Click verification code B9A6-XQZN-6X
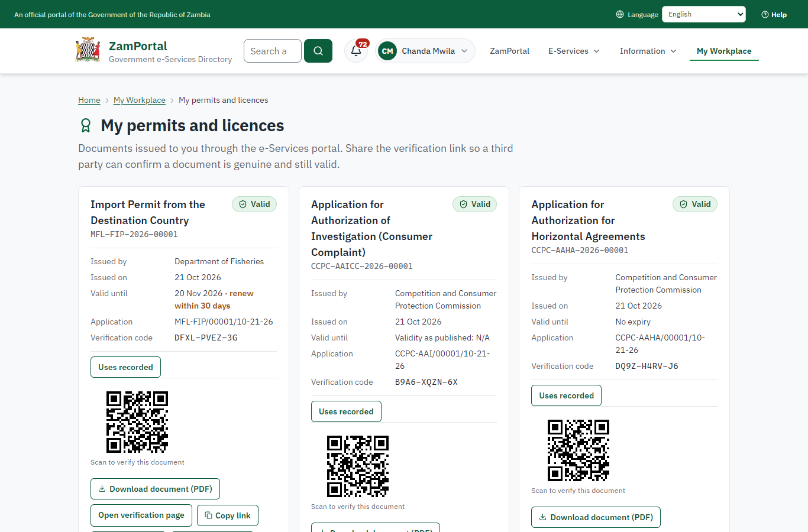Screen dimensions: 808x532 click(x=426, y=382)
